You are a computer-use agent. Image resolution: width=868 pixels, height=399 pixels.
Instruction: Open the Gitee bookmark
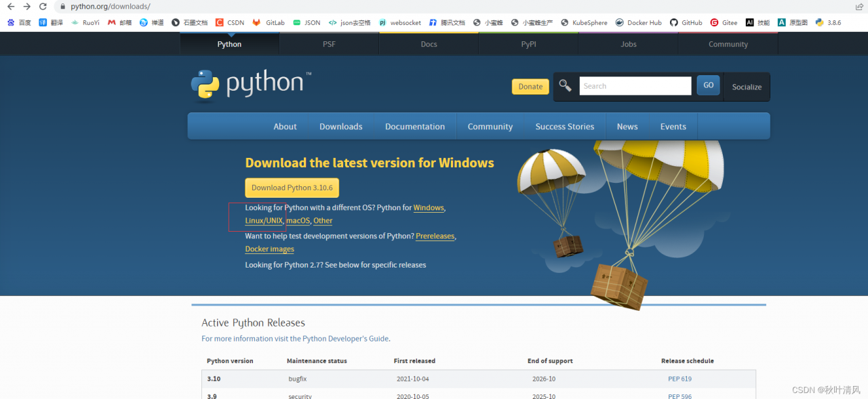pos(724,22)
